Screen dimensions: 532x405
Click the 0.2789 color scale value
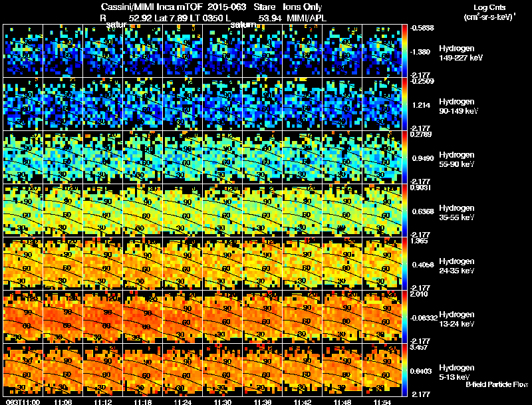pos(421,134)
